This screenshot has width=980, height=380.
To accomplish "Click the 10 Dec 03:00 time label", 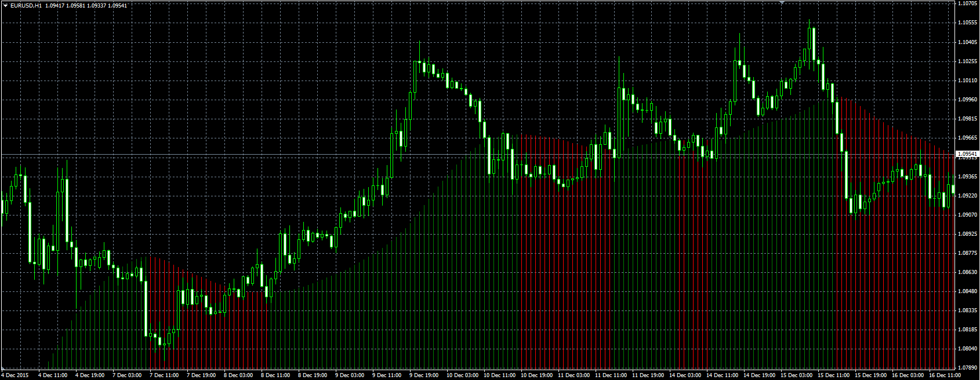I will pyautogui.click(x=462, y=375).
